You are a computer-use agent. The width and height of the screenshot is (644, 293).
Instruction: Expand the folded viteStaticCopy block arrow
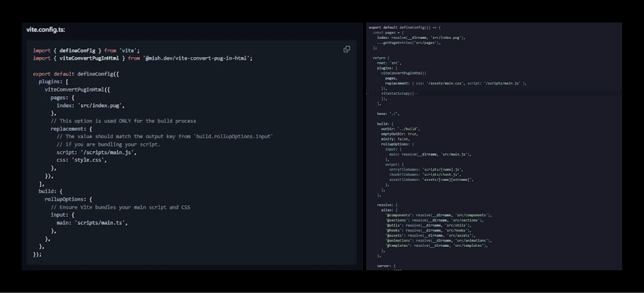coord(367,93)
